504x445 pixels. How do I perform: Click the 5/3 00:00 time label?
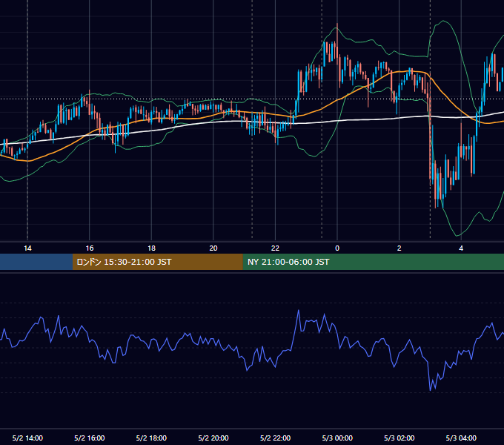coord(337,438)
